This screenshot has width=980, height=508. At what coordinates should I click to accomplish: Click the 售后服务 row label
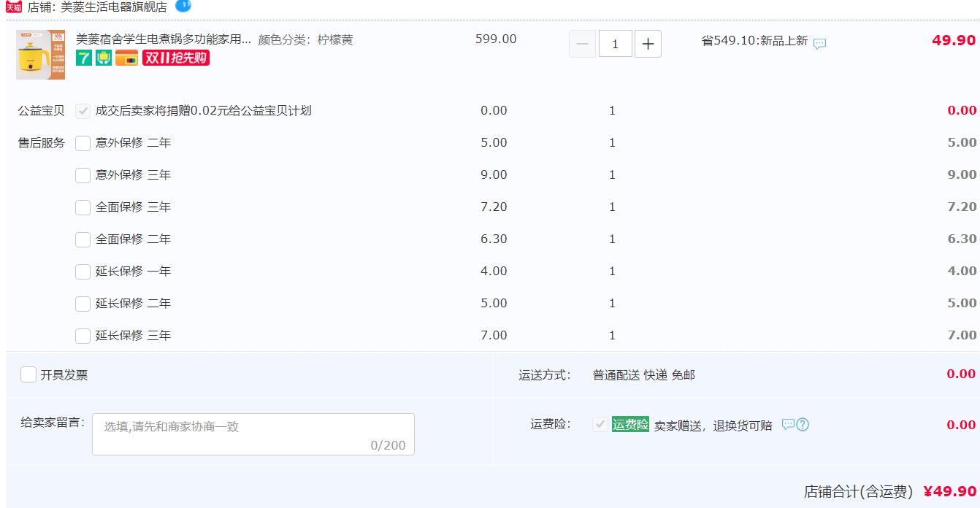[x=42, y=143]
